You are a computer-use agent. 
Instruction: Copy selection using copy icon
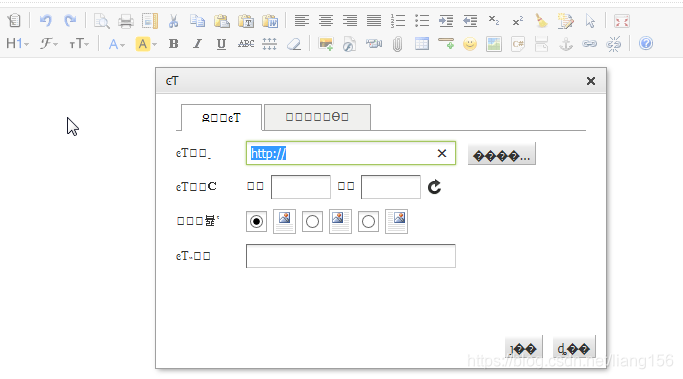click(197, 20)
